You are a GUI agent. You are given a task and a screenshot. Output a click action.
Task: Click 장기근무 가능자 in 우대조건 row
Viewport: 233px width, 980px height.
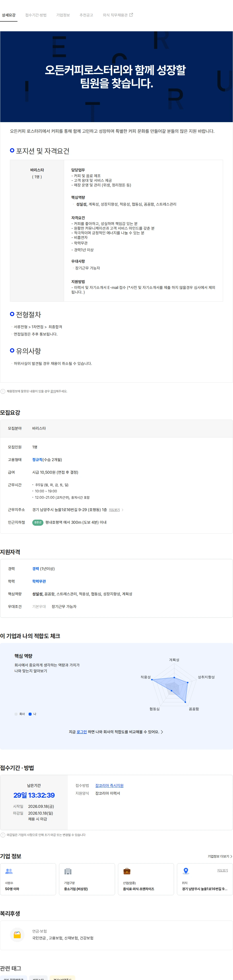tap(64, 606)
